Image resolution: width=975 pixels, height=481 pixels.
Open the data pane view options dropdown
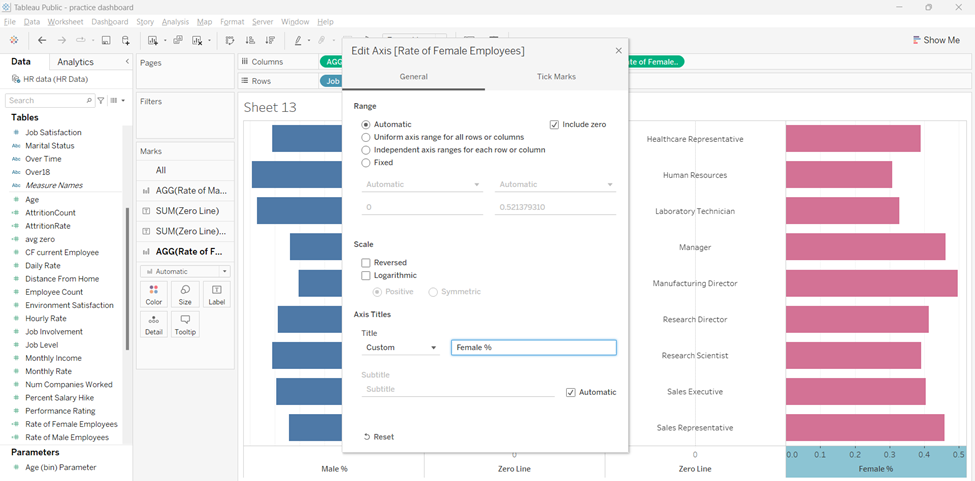tap(119, 100)
